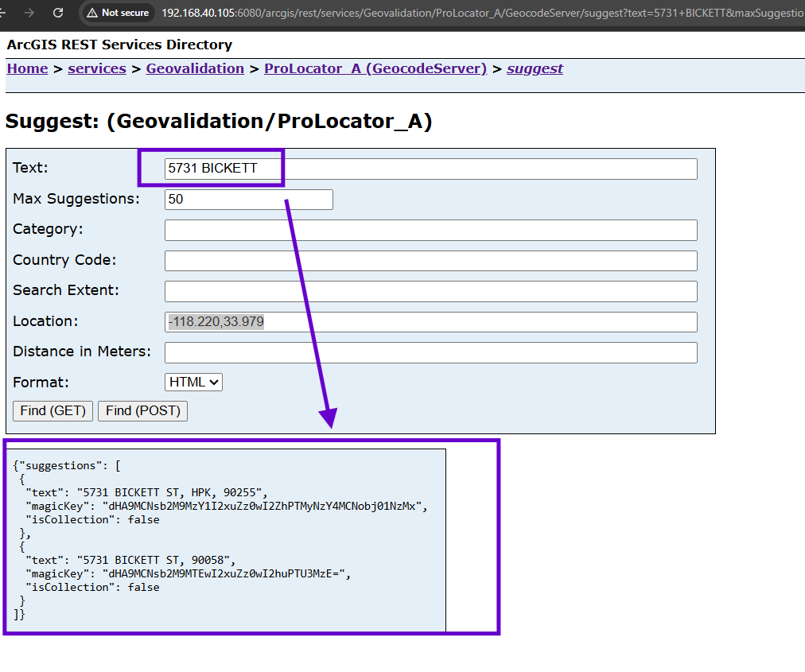
Task: Click the Max Suggestions field
Action: tap(248, 199)
